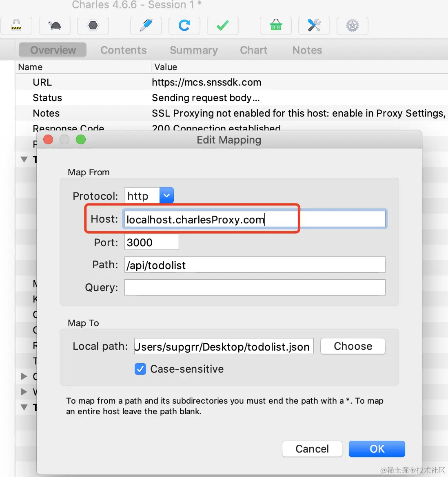Confirm mapping with the OK button

(377, 449)
